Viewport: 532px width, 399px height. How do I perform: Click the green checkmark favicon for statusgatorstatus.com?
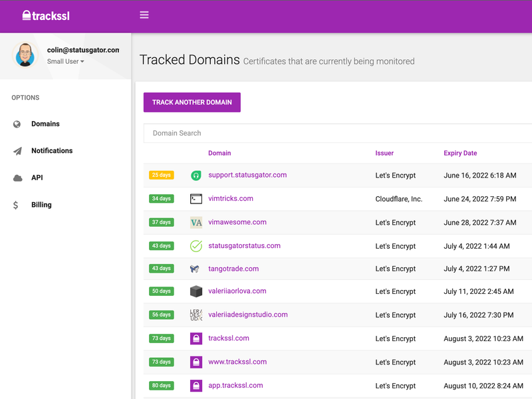tap(196, 245)
